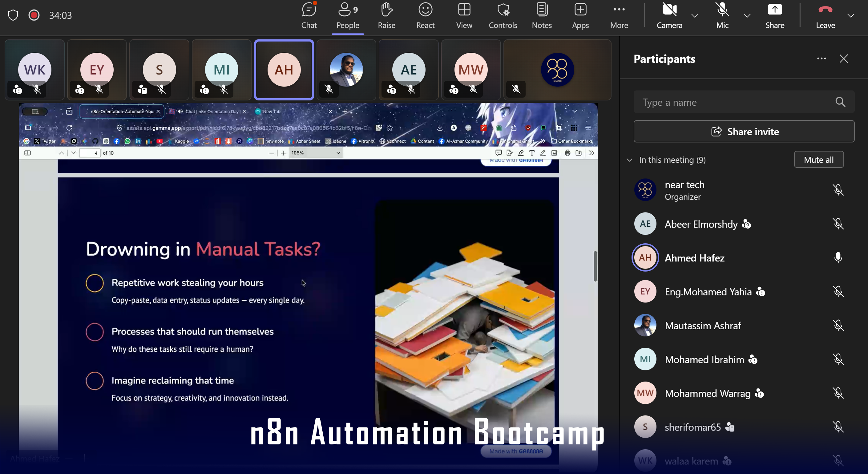The height and width of the screenshot is (474, 868).
Task: Bookmark the page with the star icon
Action: [x=390, y=128]
